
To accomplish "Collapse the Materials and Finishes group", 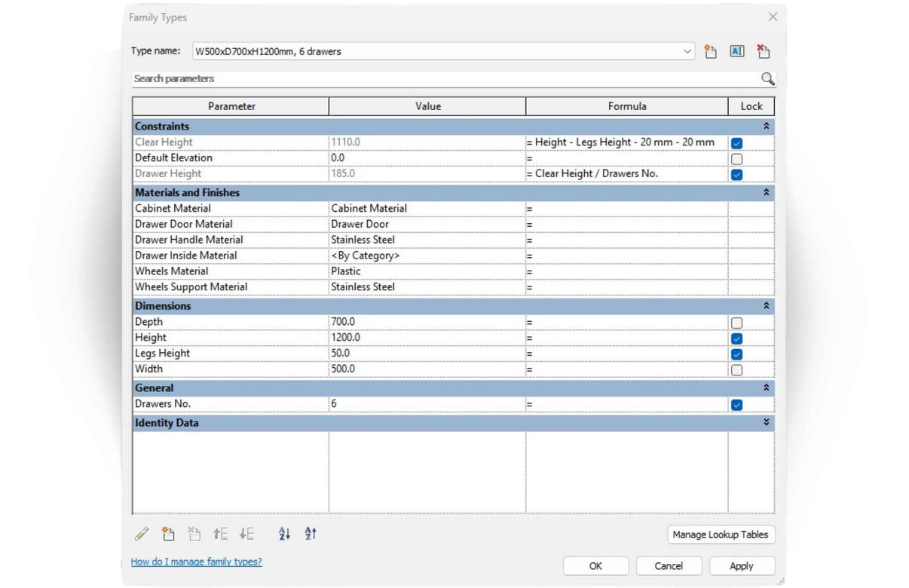I will (766, 193).
